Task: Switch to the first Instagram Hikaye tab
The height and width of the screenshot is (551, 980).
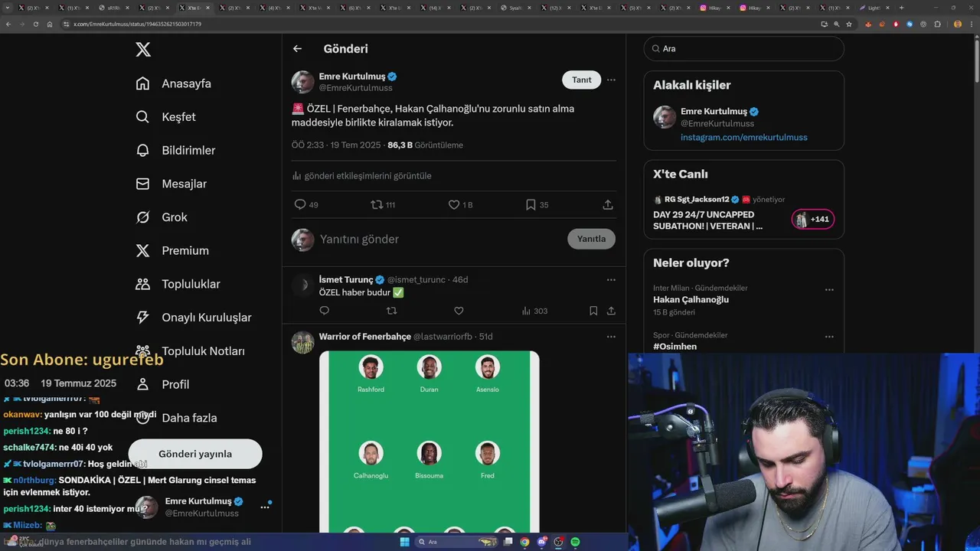Action: tap(715, 8)
